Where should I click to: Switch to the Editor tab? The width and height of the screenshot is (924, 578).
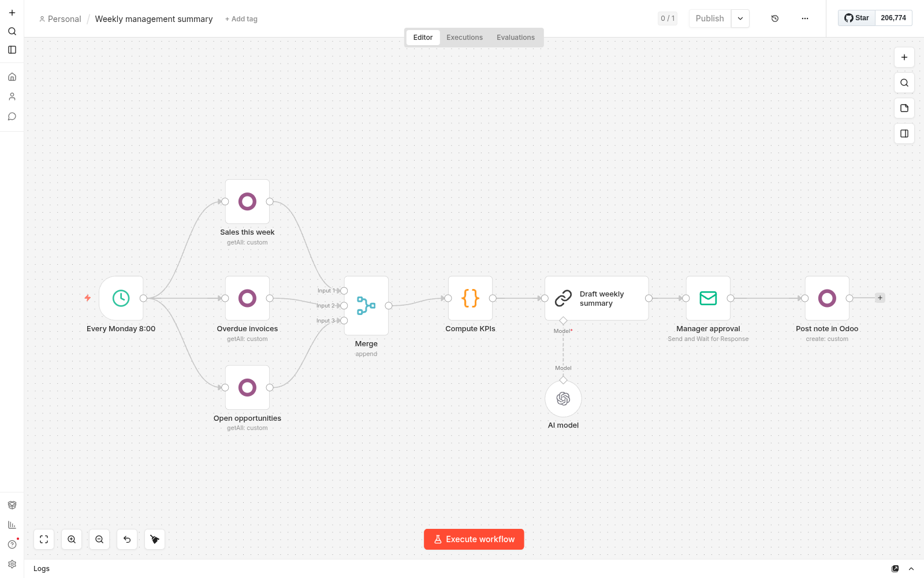[x=423, y=38]
